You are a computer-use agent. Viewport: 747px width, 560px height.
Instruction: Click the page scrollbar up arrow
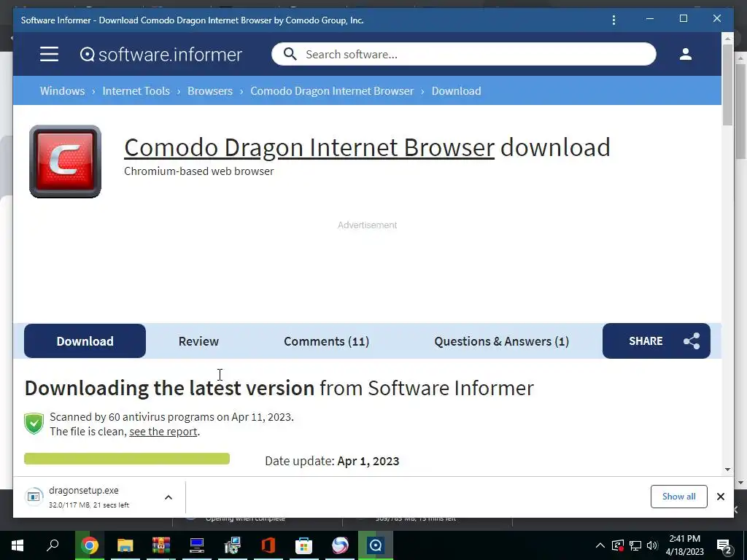tap(727, 38)
